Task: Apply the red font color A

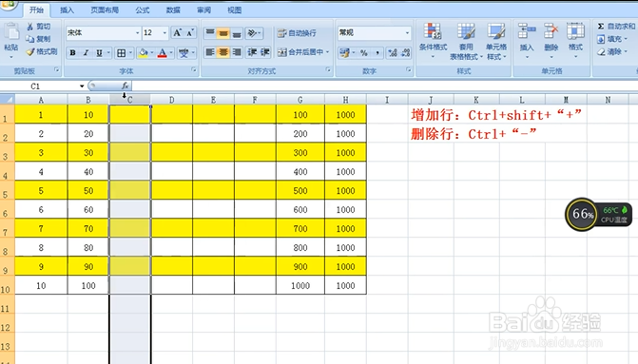Action: tap(162, 53)
